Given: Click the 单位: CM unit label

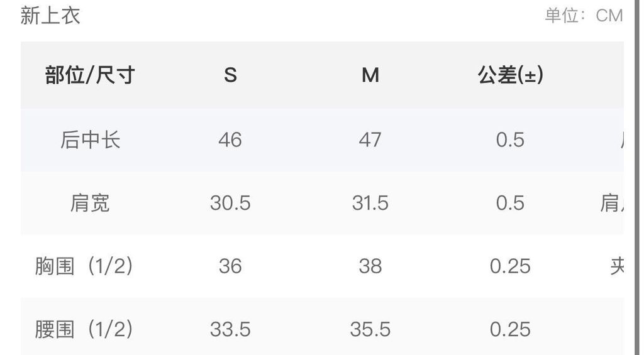Looking at the screenshot, I should [x=584, y=16].
